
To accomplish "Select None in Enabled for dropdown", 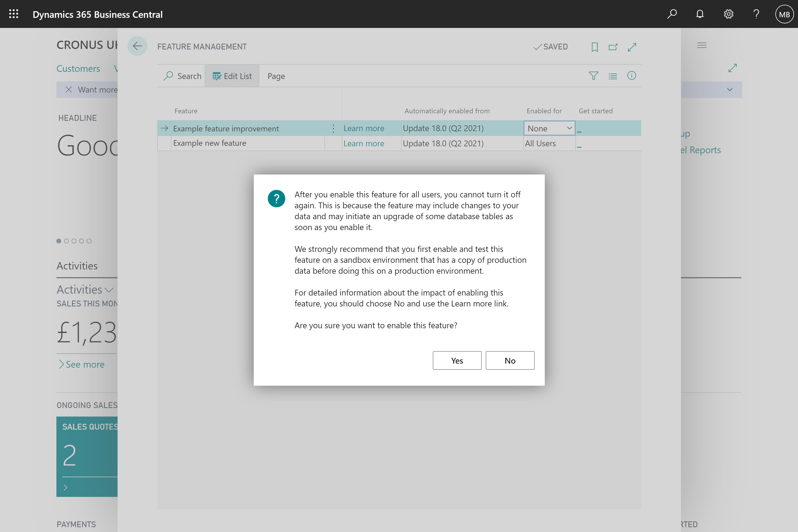I will coord(548,128).
